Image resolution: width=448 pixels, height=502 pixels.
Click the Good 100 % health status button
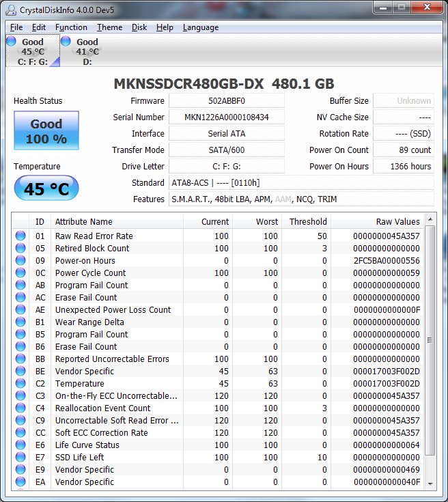pyautogui.click(x=46, y=130)
